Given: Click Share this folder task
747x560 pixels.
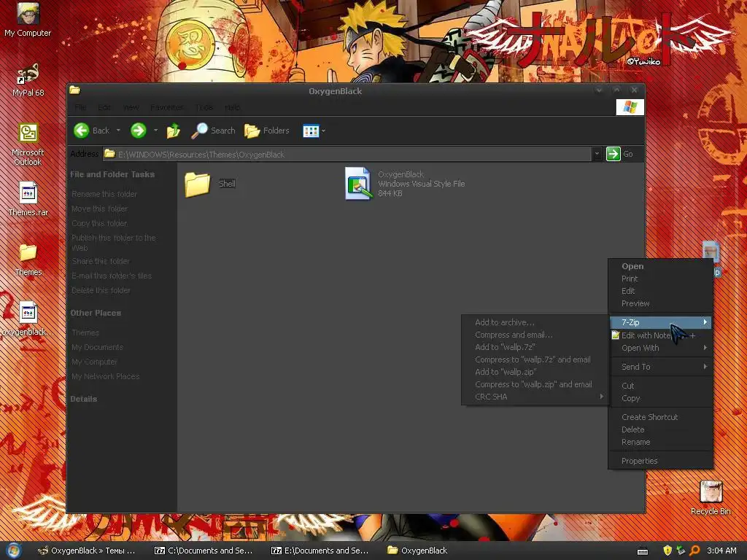Looking at the screenshot, I should (101, 261).
